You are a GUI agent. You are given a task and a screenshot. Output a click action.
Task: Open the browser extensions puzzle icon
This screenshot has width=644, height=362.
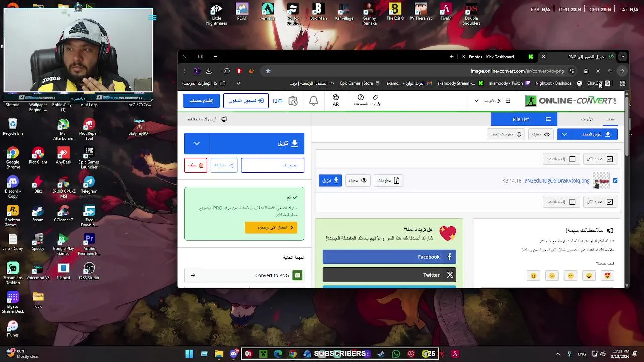click(227, 71)
